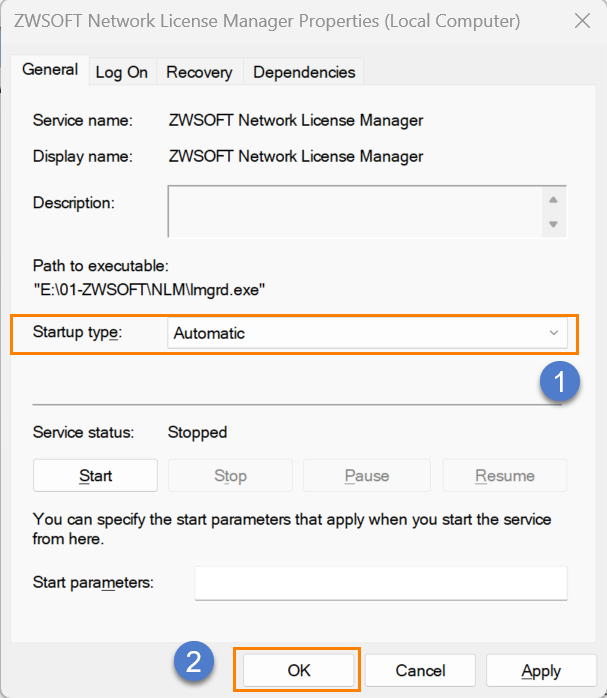Switch to the Log On tab

121,72
